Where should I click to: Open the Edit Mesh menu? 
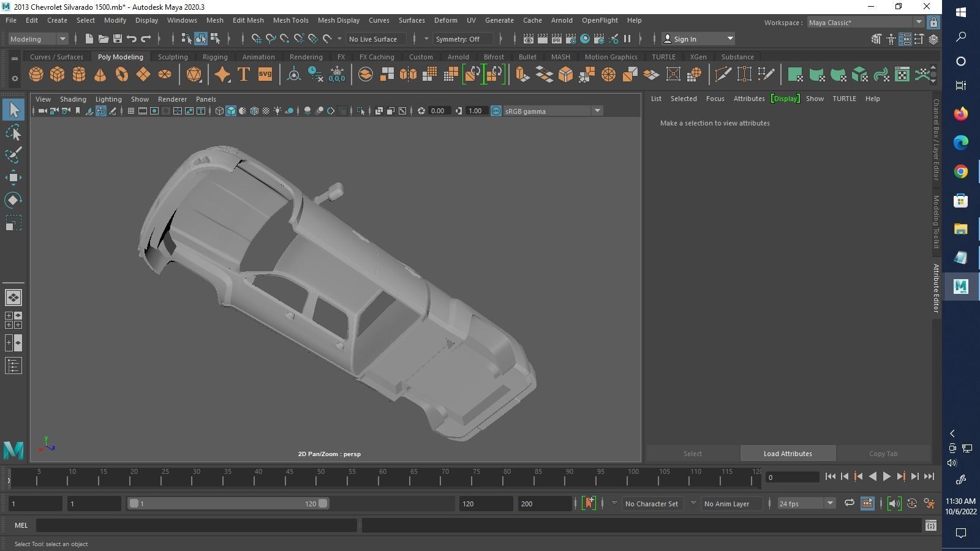tap(248, 20)
